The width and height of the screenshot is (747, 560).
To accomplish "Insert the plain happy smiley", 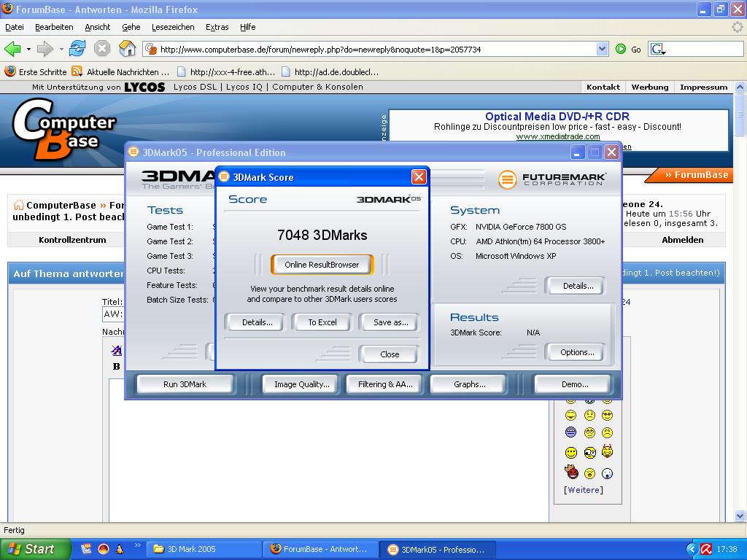I will coord(571,452).
